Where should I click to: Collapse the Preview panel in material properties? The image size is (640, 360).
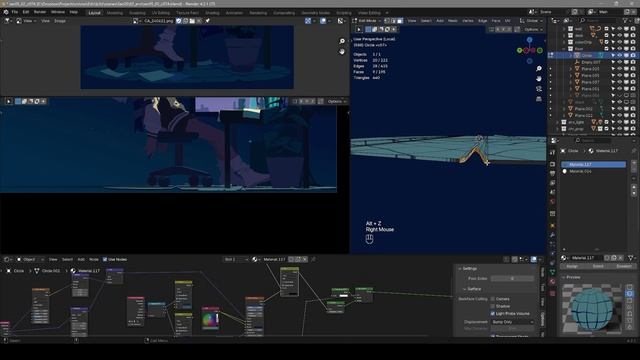(x=564, y=277)
